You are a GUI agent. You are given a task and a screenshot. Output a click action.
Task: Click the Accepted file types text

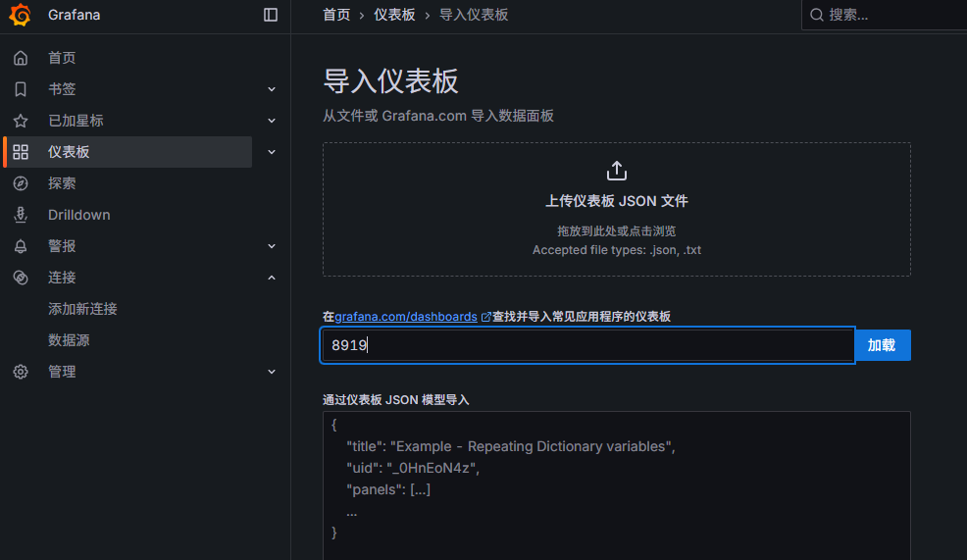click(x=617, y=250)
